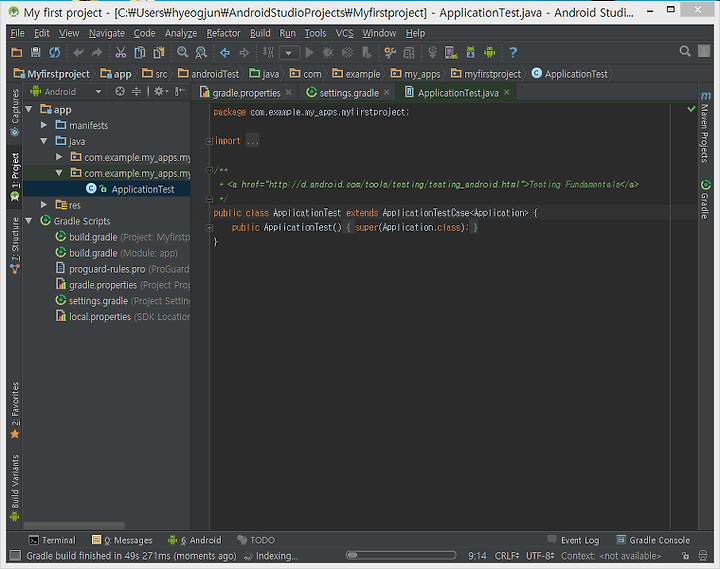The image size is (720, 569).
Task: Click the Forward navigation arrow
Action: pyautogui.click(x=244, y=53)
